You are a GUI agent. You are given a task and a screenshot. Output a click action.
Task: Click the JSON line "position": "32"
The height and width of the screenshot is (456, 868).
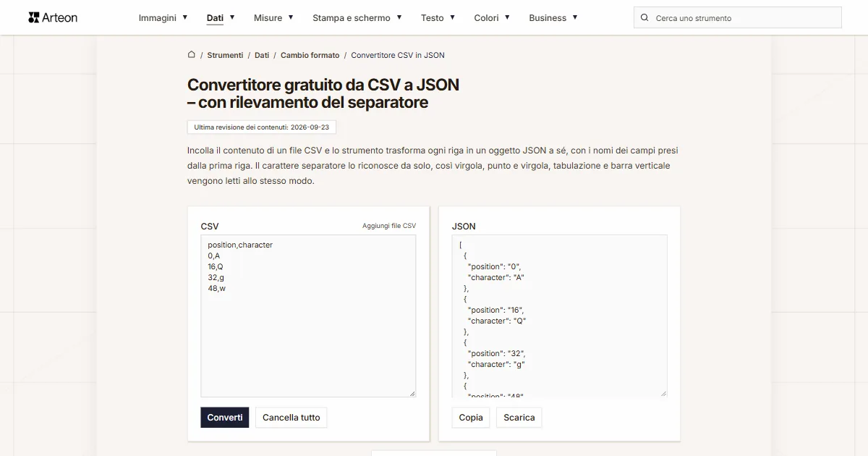(x=495, y=353)
